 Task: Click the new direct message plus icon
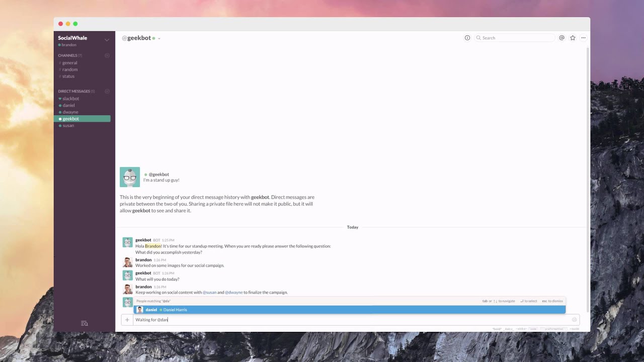(107, 91)
